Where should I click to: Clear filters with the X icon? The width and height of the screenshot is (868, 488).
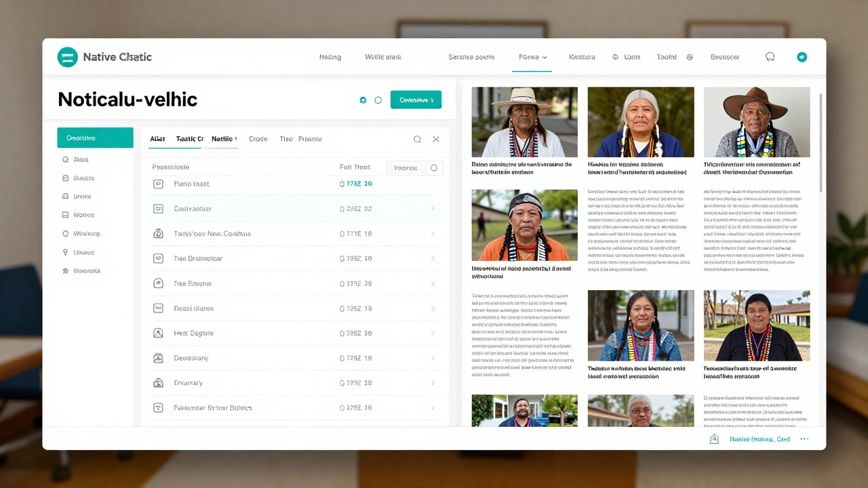(x=436, y=139)
